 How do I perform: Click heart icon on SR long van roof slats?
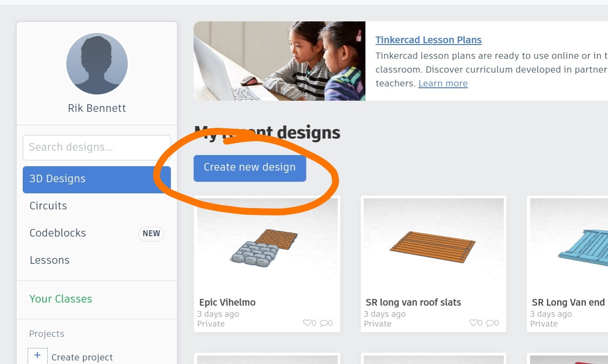(473, 323)
